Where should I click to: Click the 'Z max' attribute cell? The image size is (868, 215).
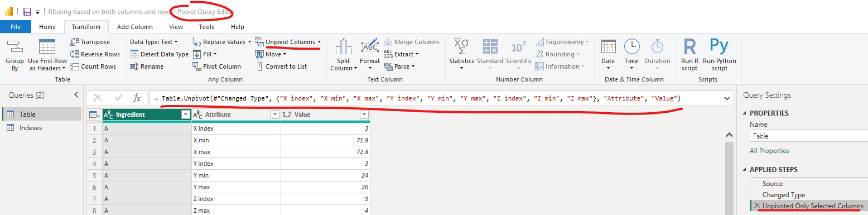236,211
